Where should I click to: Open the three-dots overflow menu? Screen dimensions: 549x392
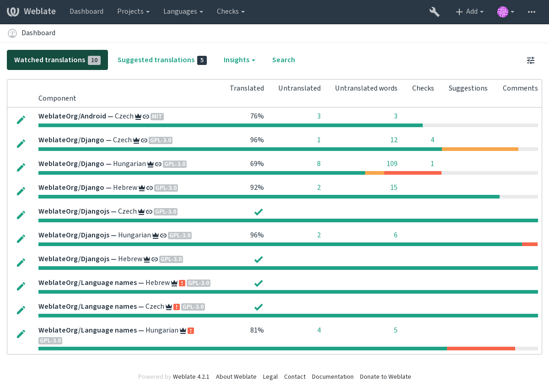pos(532,12)
